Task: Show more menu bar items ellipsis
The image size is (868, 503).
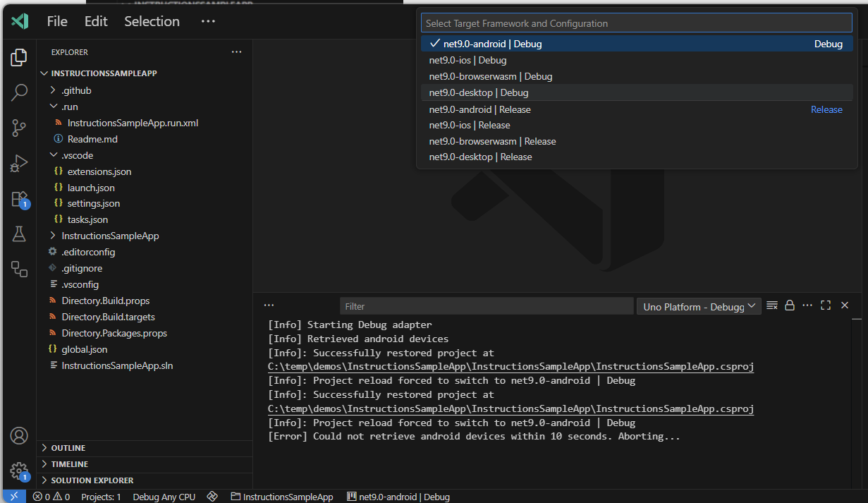Action: point(208,21)
